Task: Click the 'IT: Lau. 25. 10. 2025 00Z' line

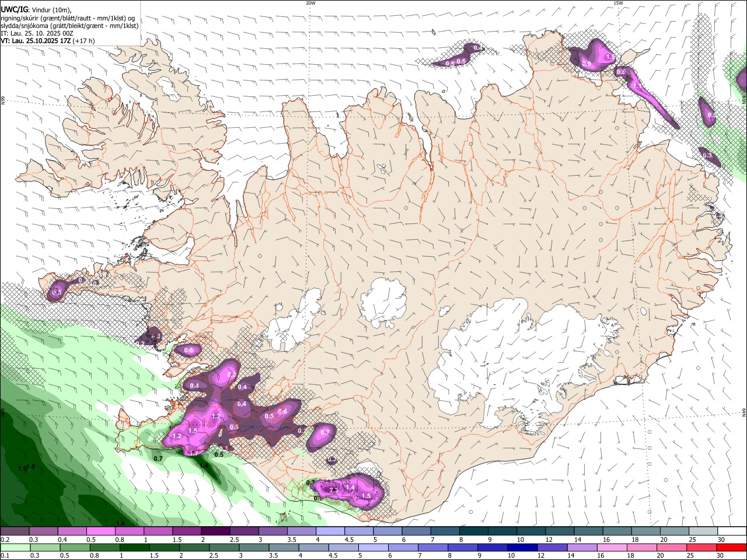Action: 37,33
